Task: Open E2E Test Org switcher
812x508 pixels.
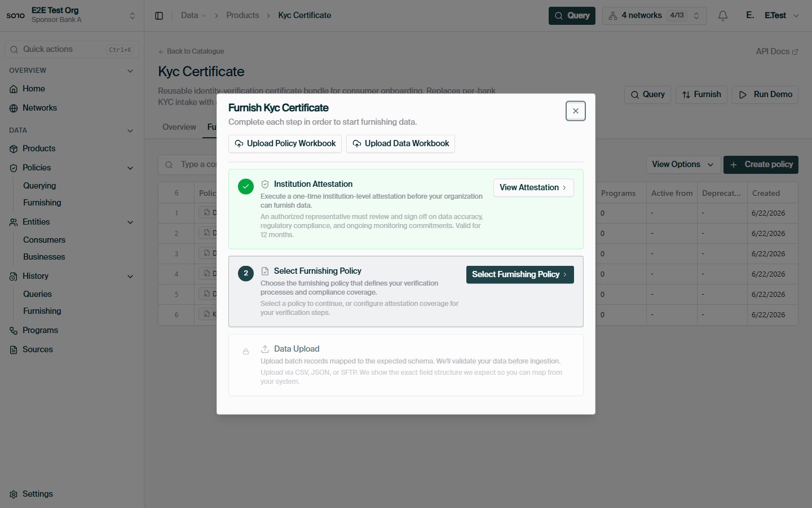Action: click(71, 15)
